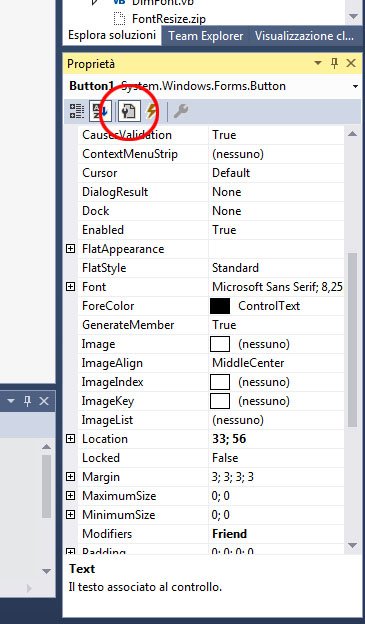Viewport: 365px width, 624px height.
Task: Click lower-left panel scroll down arrow
Action: click(47, 571)
